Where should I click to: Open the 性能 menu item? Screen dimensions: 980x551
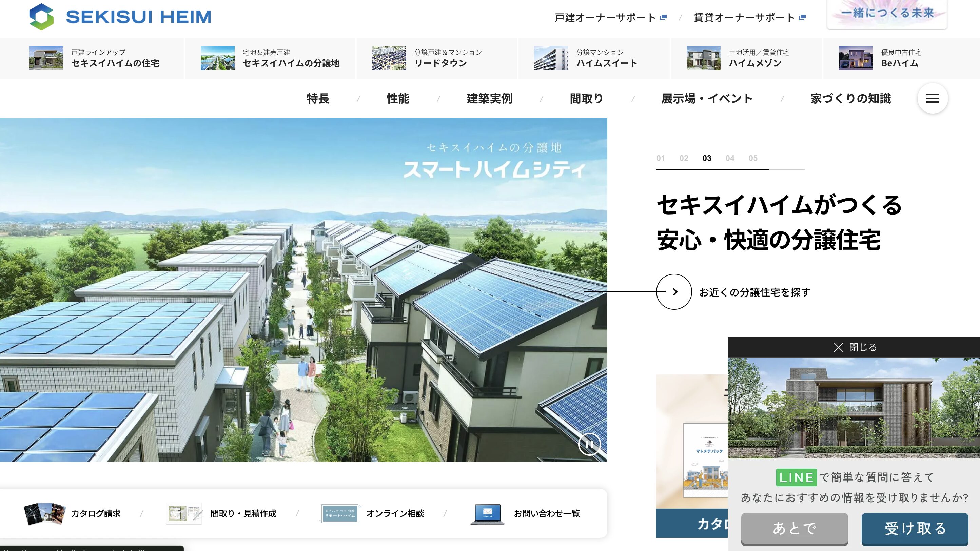(x=398, y=99)
